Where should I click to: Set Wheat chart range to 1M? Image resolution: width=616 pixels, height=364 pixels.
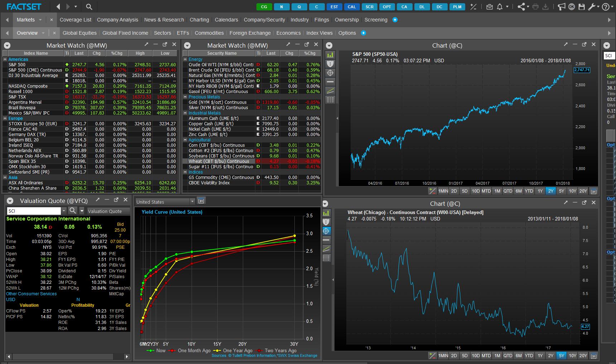click(497, 355)
